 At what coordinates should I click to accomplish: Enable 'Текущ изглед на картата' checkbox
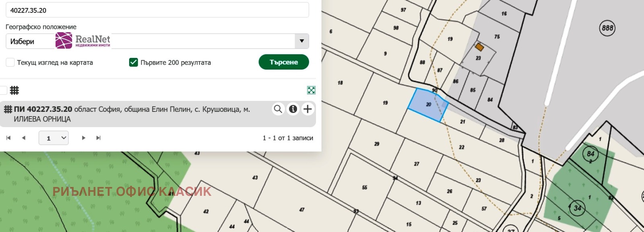[x=10, y=62]
